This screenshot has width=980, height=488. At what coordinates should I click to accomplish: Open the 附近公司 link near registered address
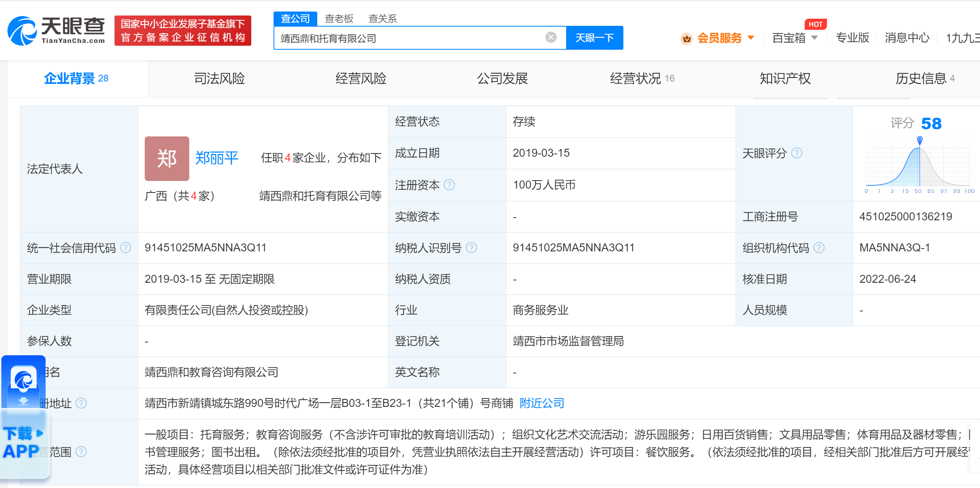pyautogui.click(x=541, y=403)
